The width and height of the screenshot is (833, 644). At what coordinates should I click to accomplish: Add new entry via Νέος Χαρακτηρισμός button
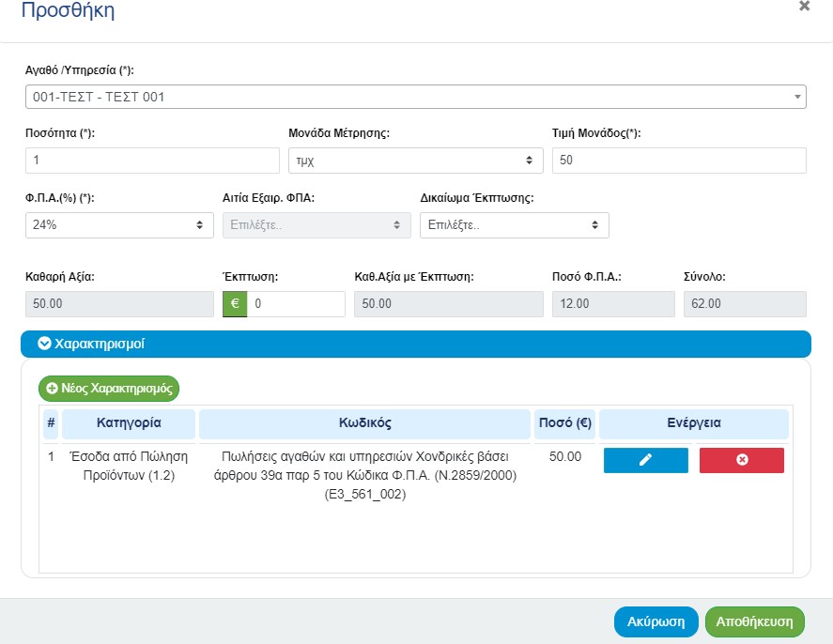pos(109,388)
